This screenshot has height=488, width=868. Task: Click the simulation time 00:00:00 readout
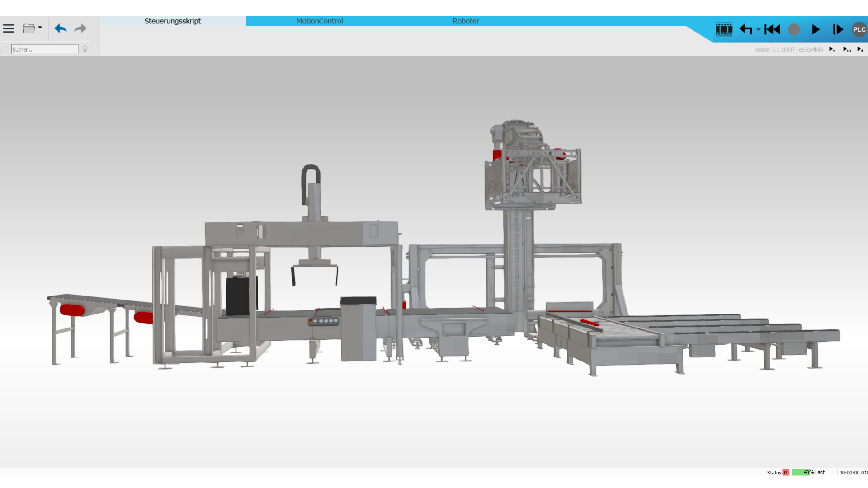click(853, 473)
